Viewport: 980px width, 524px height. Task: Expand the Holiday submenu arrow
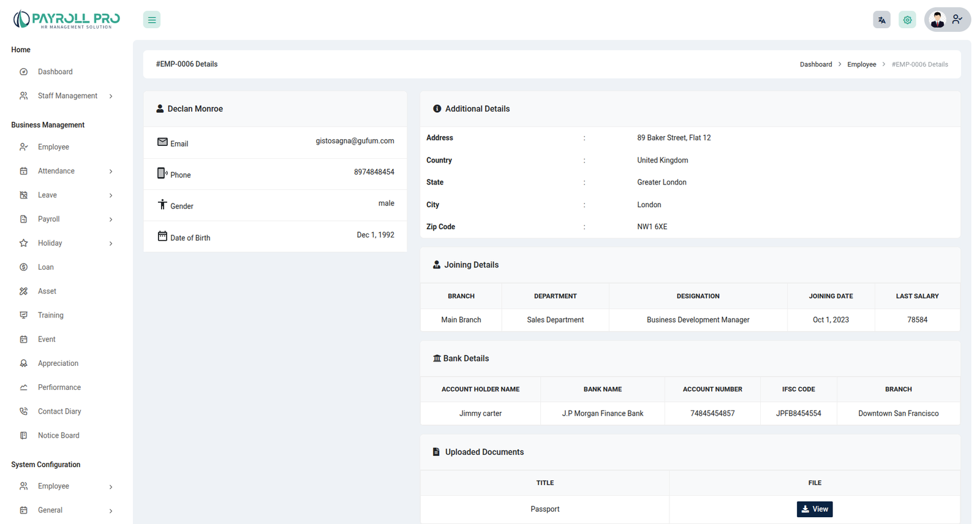coord(111,243)
